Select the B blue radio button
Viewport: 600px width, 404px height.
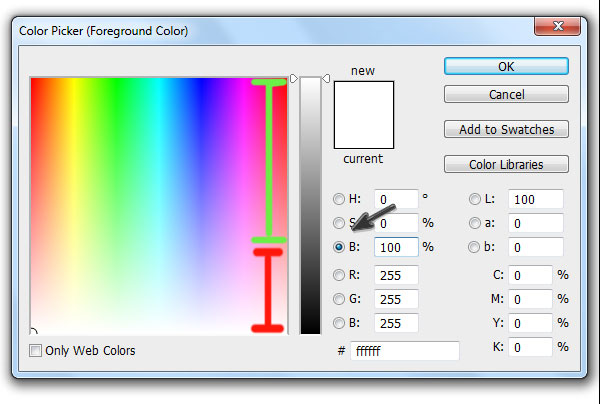[x=339, y=323]
